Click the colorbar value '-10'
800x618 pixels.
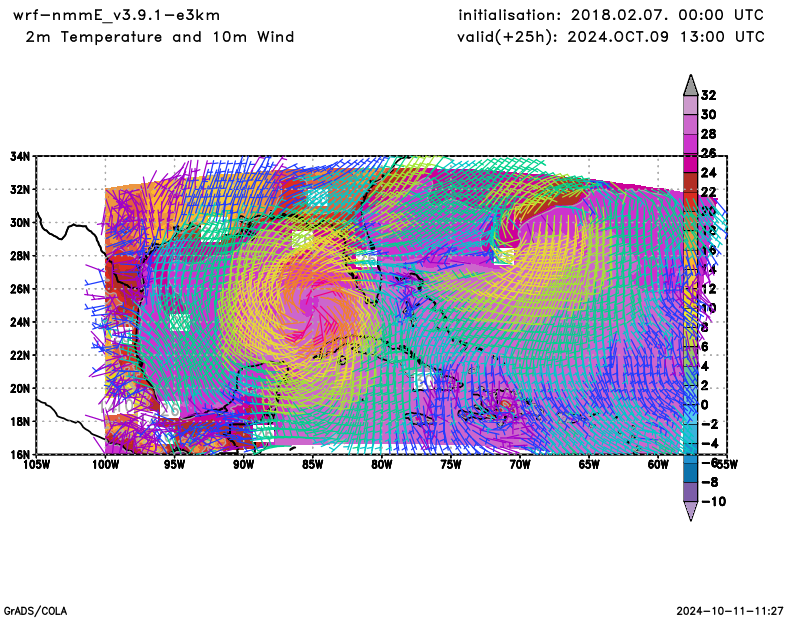pyautogui.click(x=713, y=502)
